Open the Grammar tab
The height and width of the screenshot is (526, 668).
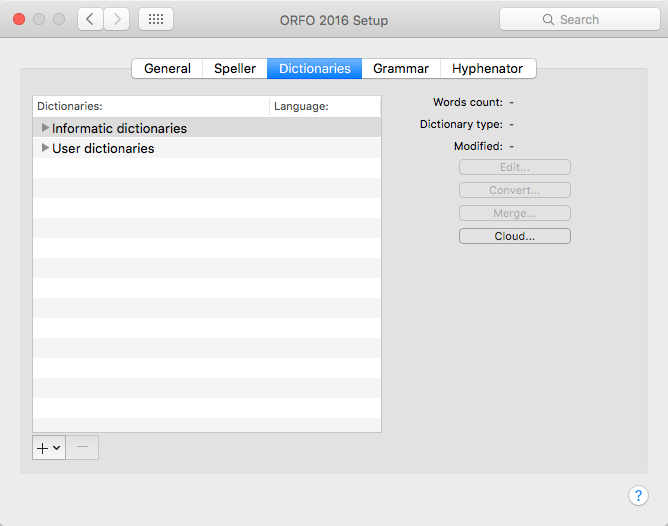401,69
